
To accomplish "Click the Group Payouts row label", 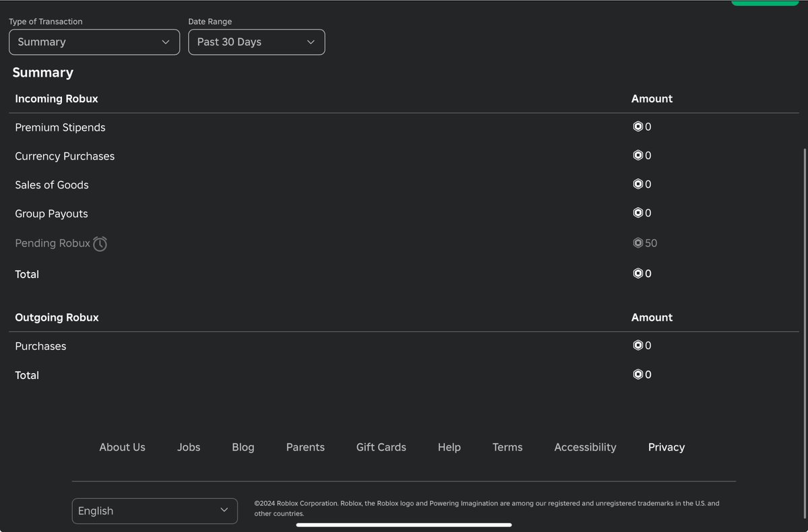I will (51, 213).
